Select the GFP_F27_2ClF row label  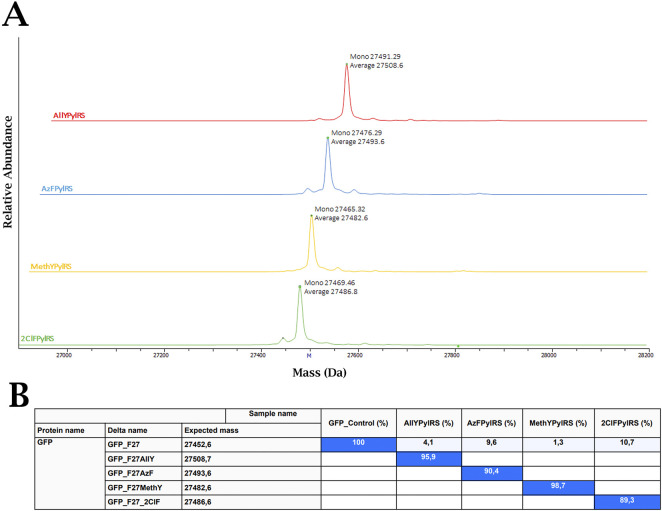pos(133,502)
